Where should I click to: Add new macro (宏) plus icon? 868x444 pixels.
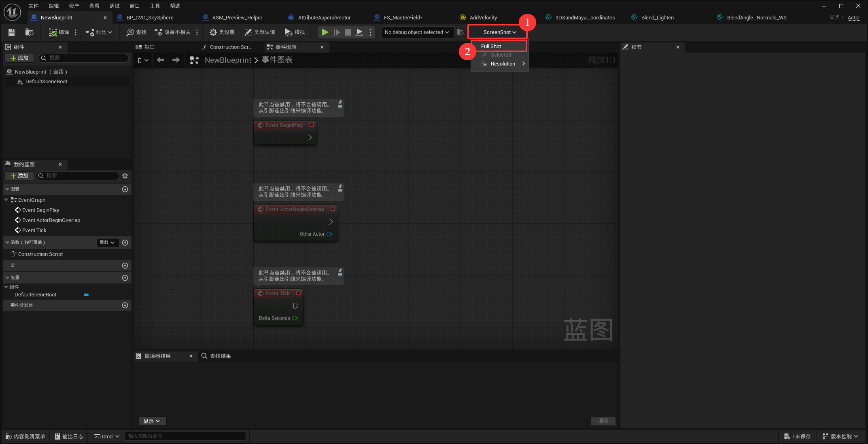point(125,266)
